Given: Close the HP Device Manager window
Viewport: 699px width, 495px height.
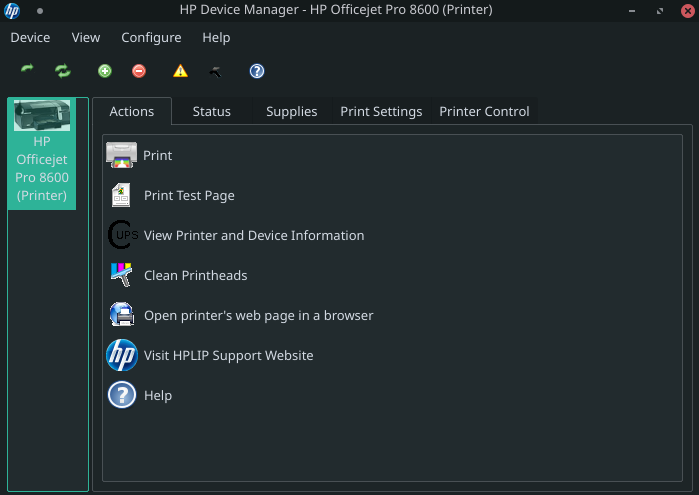Looking at the screenshot, I should coord(688,11).
